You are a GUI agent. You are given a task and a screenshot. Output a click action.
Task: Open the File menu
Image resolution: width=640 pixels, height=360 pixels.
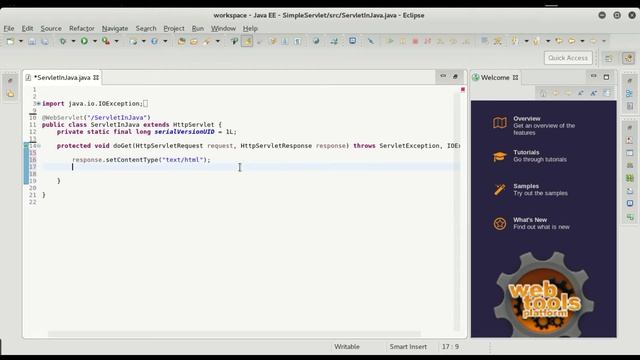(x=9, y=29)
